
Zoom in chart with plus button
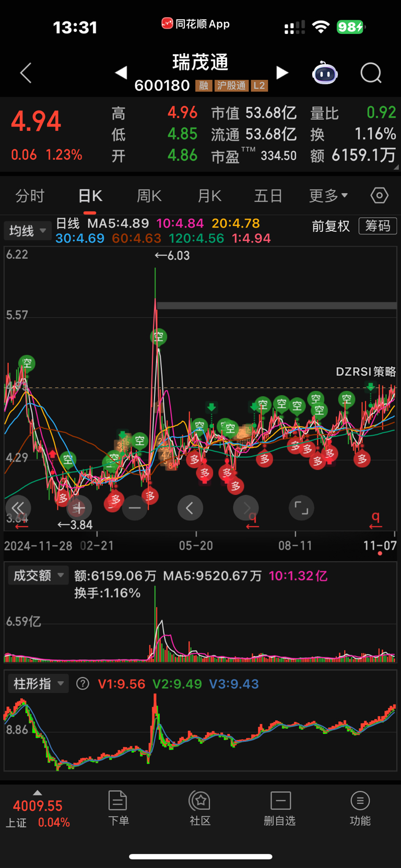click(x=79, y=508)
